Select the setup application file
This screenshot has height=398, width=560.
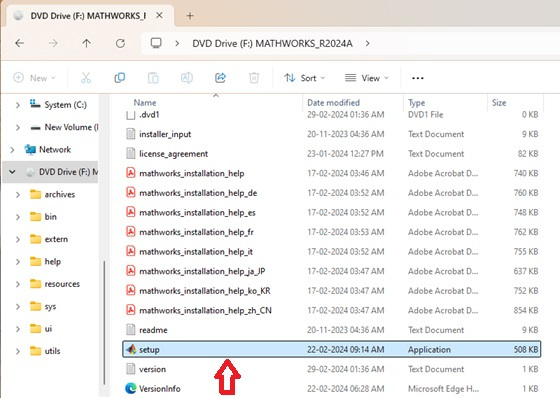pos(331,349)
